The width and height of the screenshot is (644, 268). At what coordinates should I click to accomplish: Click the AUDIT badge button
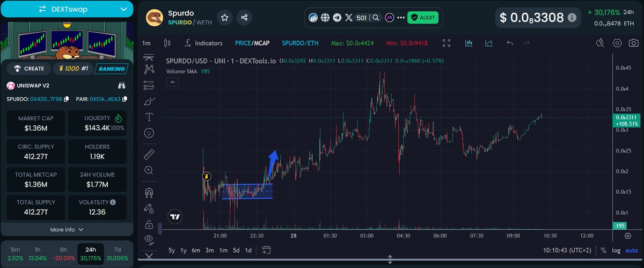pyautogui.click(x=423, y=18)
